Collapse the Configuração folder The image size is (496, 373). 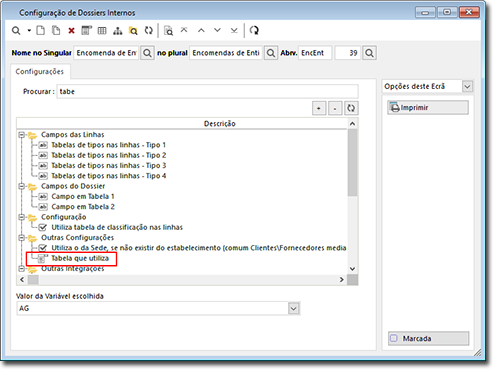(22, 217)
